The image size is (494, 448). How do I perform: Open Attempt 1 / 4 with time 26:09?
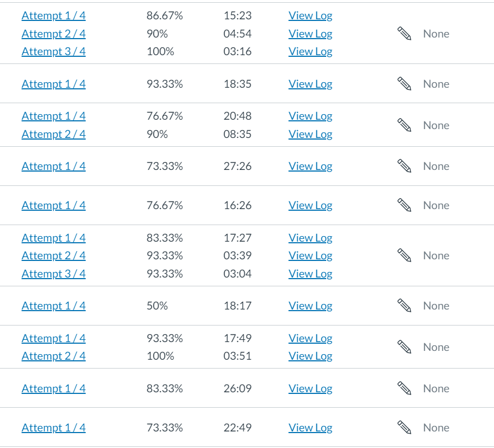click(54, 389)
